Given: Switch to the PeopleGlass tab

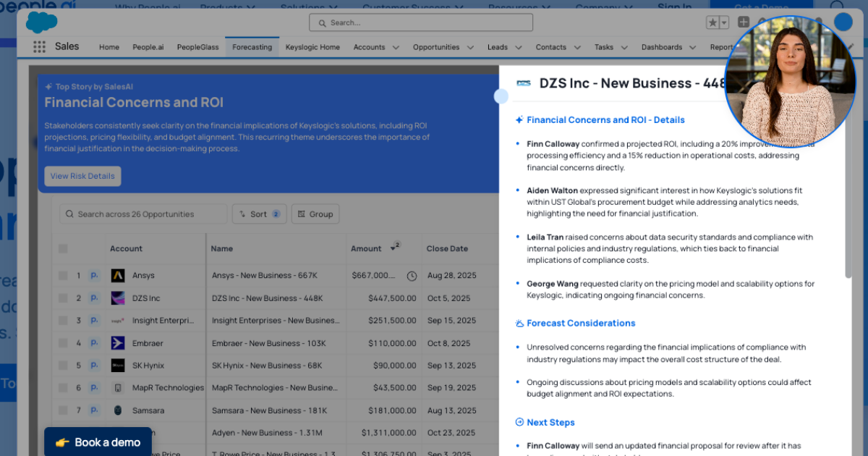Looking at the screenshot, I should tap(197, 47).
